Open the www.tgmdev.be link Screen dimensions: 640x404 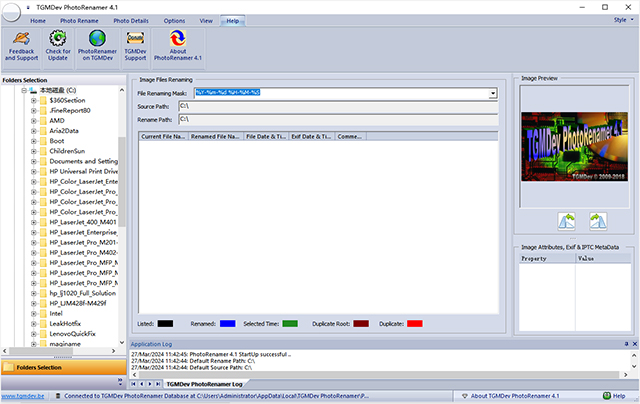point(23,396)
